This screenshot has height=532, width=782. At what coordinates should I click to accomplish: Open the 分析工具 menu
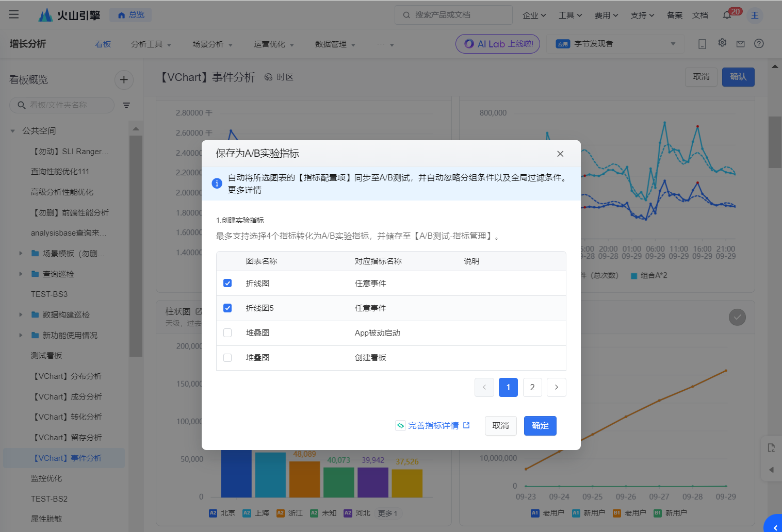[x=151, y=44]
